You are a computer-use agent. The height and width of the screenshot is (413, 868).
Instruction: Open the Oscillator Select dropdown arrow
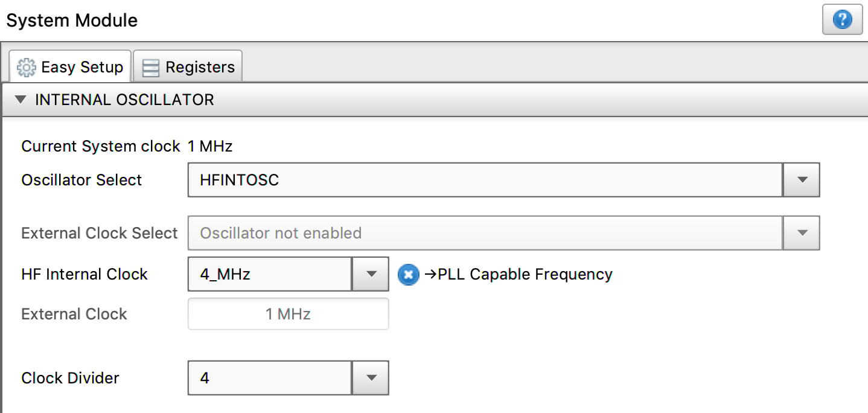pyautogui.click(x=802, y=180)
